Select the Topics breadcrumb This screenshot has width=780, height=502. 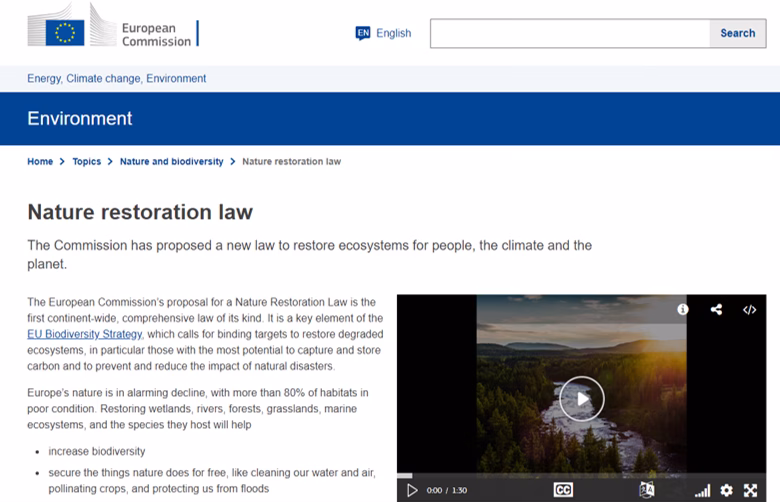(x=87, y=162)
